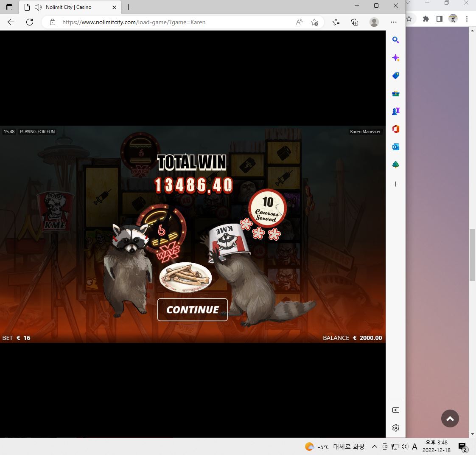The image size is (476, 455).
Task: Click the CONTINUE button in the game
Action: coord(193,309)
